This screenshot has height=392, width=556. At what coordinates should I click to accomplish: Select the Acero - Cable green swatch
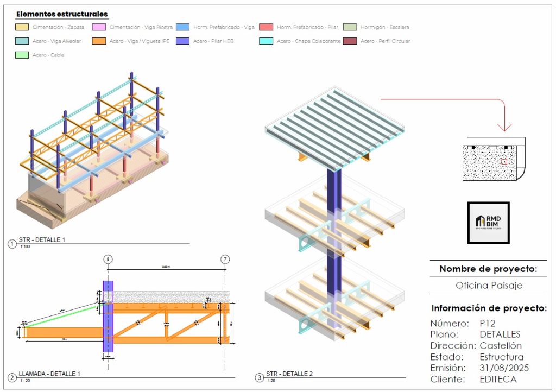click(x=22, y=55)
